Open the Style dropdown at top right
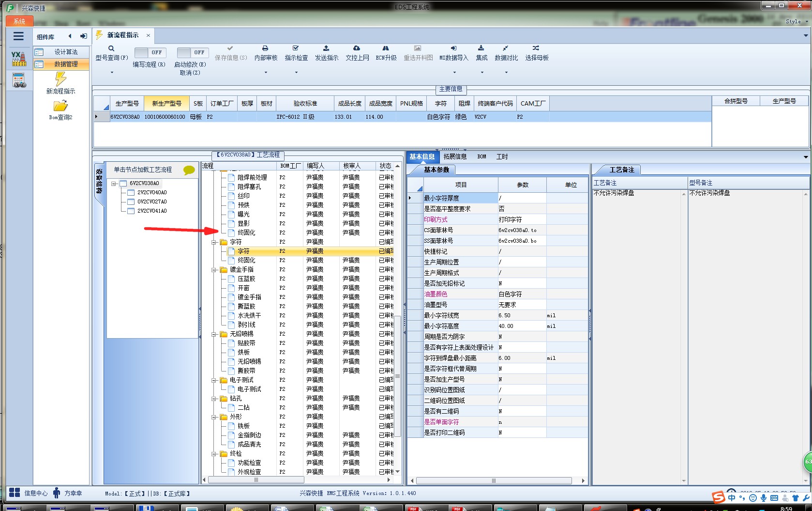The height and width of the screenshot is (511, 812). [796, 21]
